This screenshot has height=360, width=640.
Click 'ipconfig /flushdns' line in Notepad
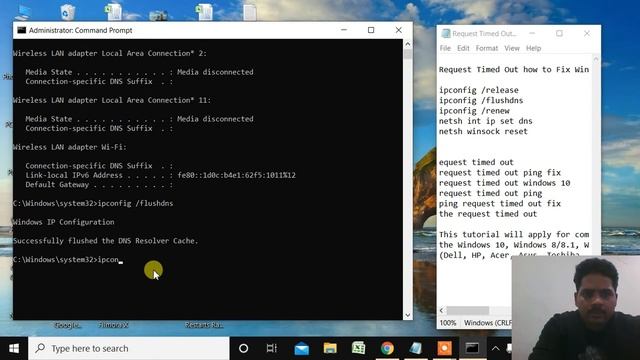pyautogui.click(x=481, y=100)
